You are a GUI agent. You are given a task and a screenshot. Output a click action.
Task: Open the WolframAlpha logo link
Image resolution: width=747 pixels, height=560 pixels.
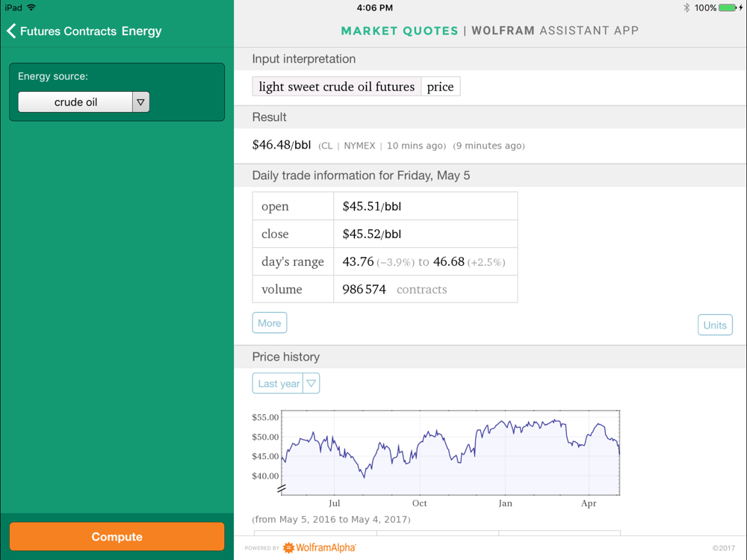pos(320,547)
